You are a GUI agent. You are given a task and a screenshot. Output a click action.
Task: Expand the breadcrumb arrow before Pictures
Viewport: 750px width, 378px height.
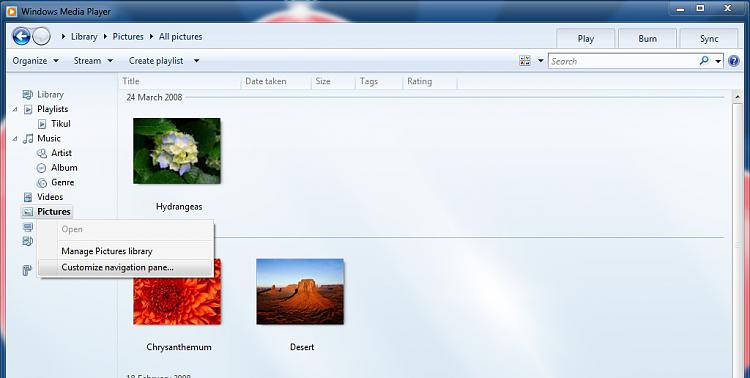click(106, 36)
